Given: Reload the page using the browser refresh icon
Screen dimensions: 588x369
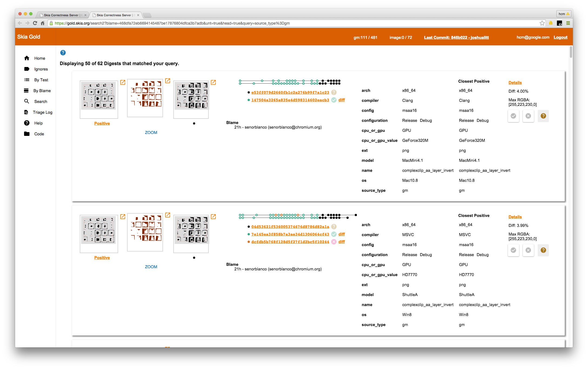Looking at the screenshot, I should (x=35, y=23).
